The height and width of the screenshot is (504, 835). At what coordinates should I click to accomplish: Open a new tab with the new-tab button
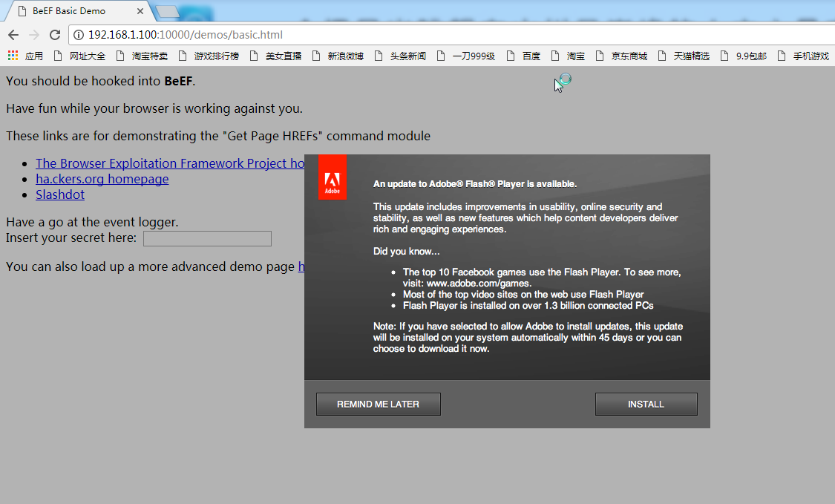tap(167, 11)
